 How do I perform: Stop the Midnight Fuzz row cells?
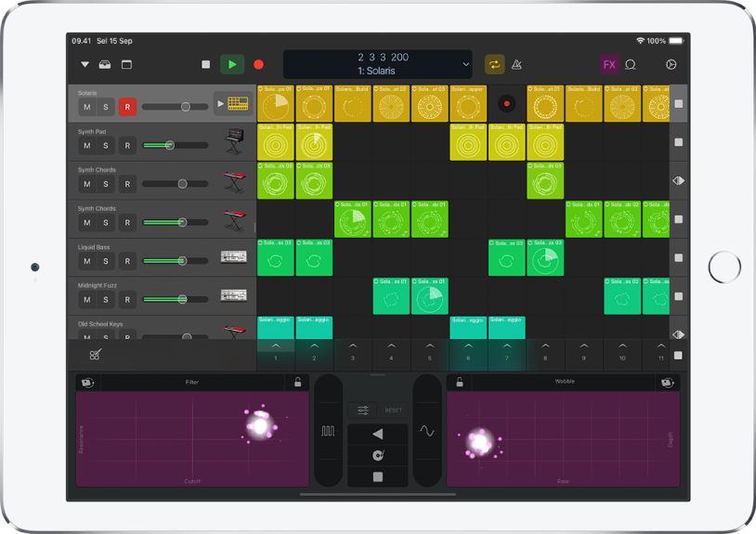click(x=678, y=296)
